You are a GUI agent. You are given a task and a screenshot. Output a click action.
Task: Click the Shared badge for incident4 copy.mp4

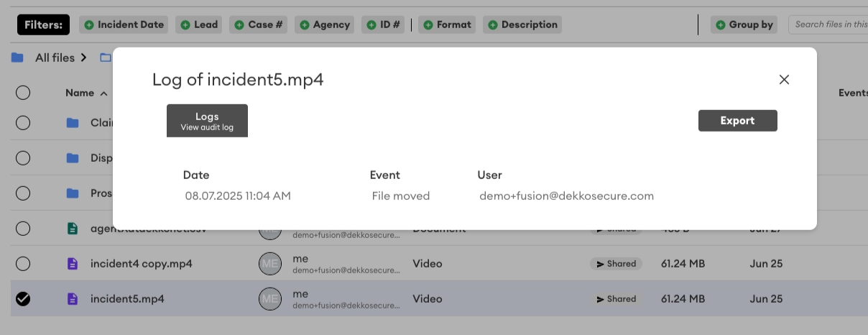[616, 264]
